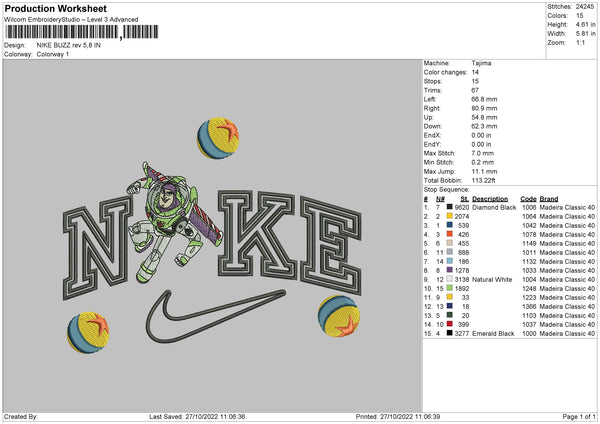The height and width of the screenshot is (424, 600).
Task: Click the Total Bobbin value '113.22ft'
Action: [483, 180]
